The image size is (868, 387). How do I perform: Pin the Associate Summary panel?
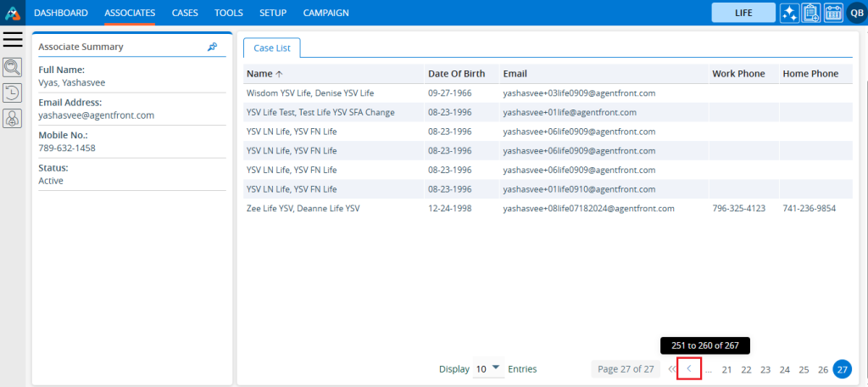pyautogui.click(x=213, y=48)
